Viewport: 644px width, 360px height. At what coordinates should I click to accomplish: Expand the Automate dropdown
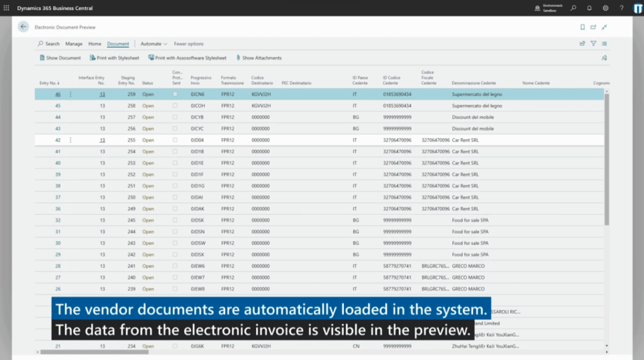click(x=153, y=43)
